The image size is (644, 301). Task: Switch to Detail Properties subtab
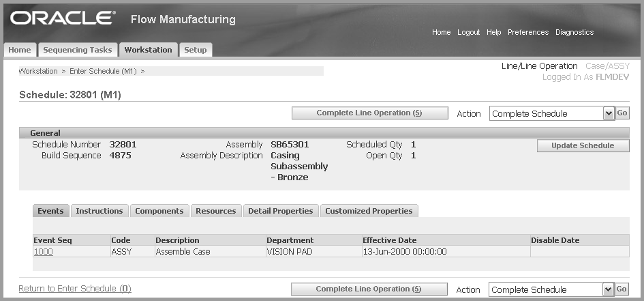point(281,211)
